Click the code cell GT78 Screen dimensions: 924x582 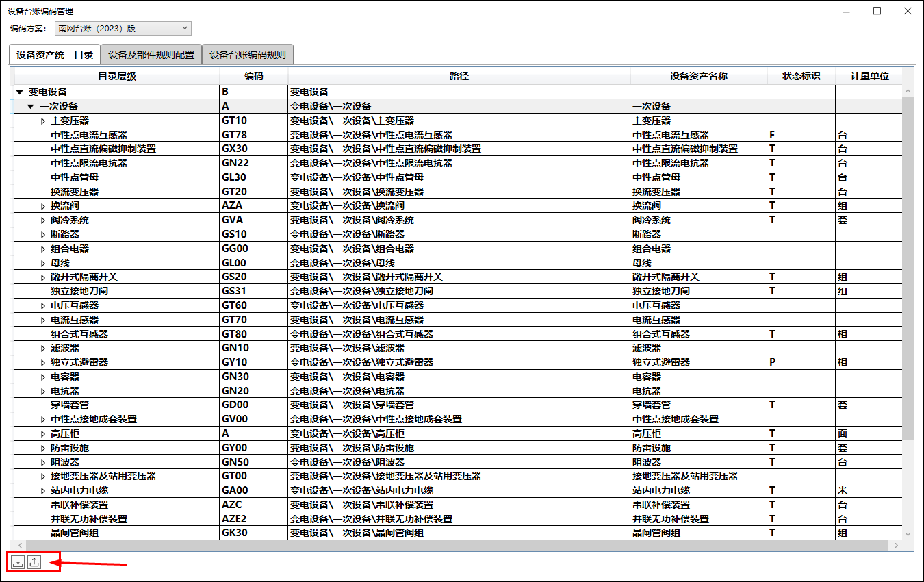pos(254,135)
